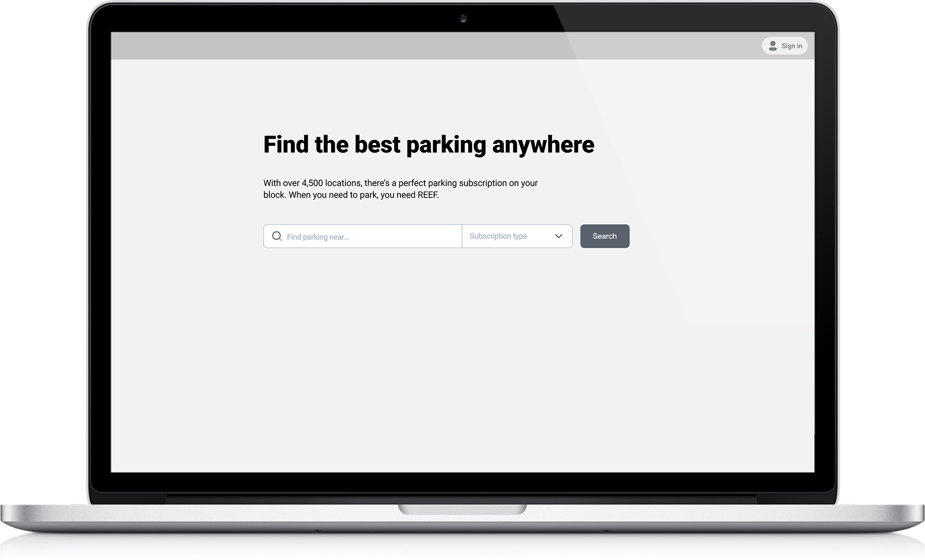Click the word 'anywhere' in the heading
This screenshot has height=560, width=925.
point(543,144)
